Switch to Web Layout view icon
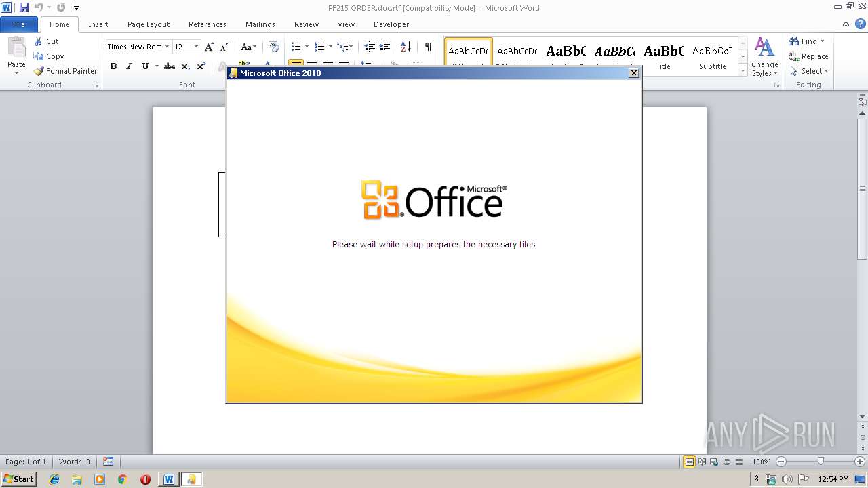 coord(713,462)
